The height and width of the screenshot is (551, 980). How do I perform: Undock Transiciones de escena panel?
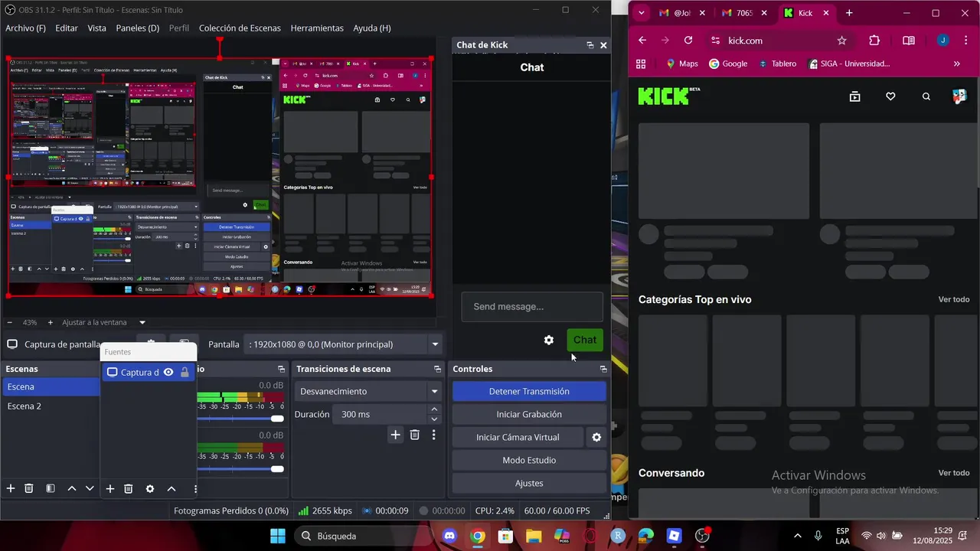point(437,369)
